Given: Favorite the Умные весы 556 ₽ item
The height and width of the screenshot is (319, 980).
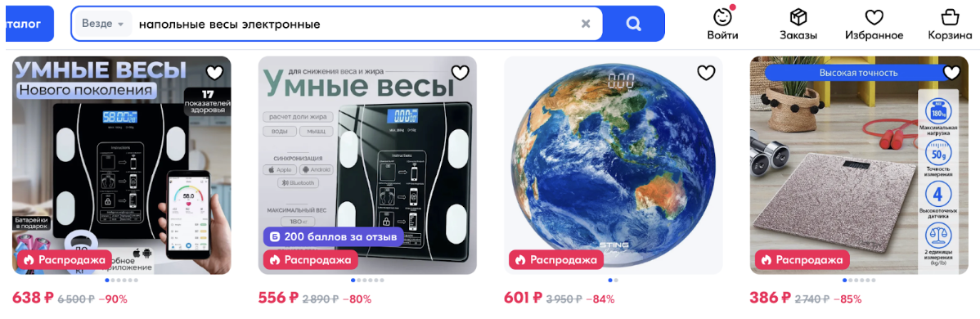Looking at the screenshot, I should (460, 73).
